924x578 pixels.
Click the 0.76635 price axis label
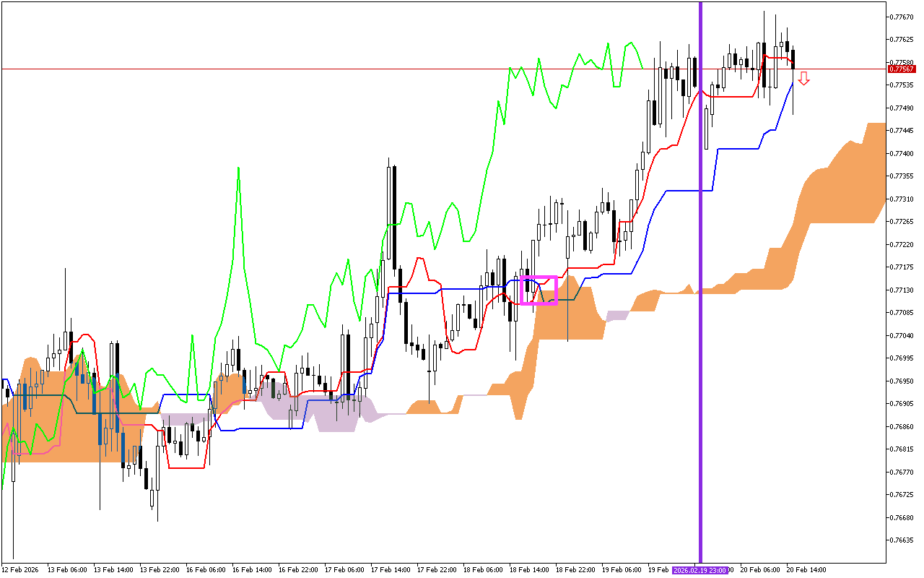point(901,540)
